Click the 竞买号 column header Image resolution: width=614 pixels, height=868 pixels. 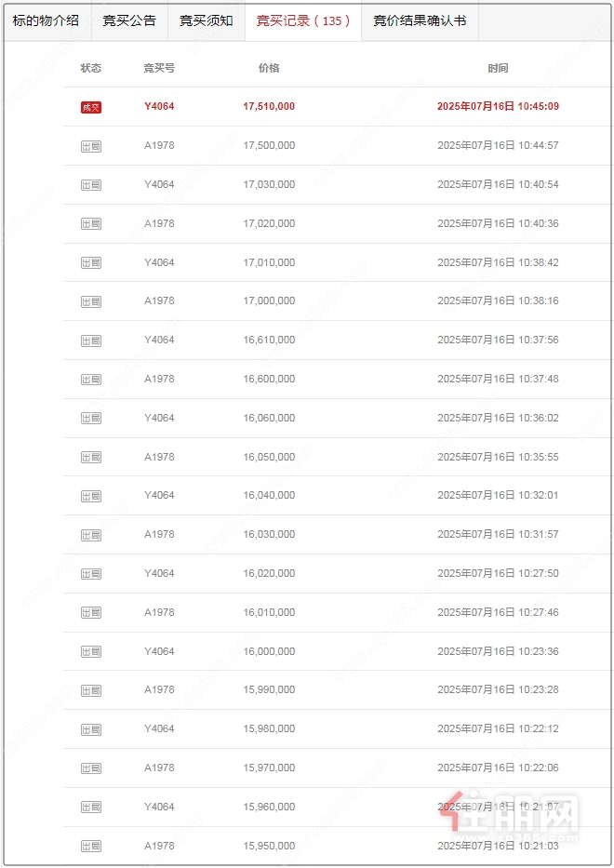159,68
